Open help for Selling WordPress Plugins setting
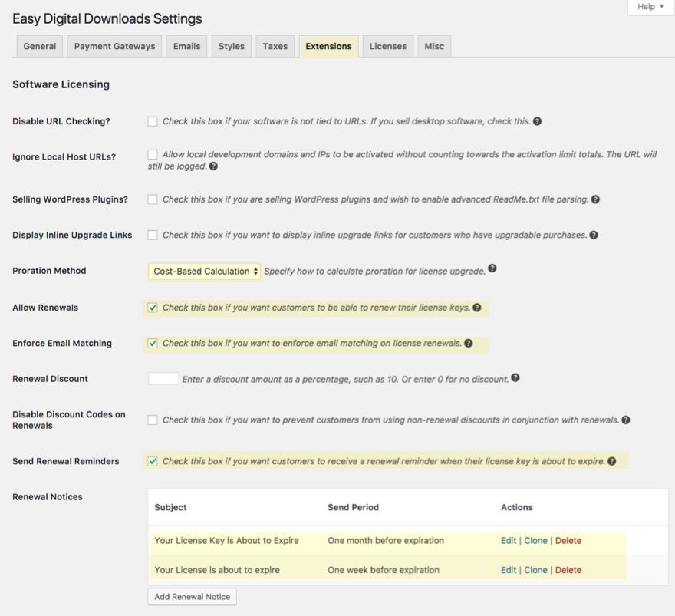 tap(595, 199)
